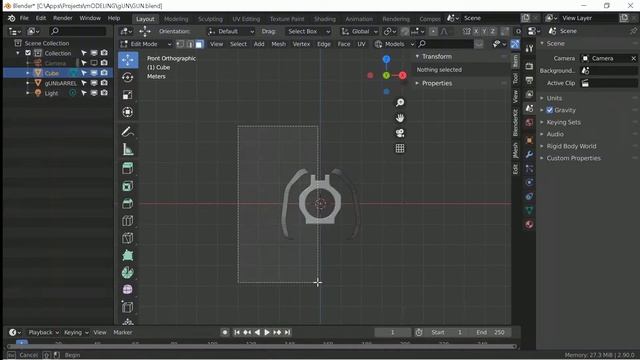Expand the Units section

coord(554,98)
